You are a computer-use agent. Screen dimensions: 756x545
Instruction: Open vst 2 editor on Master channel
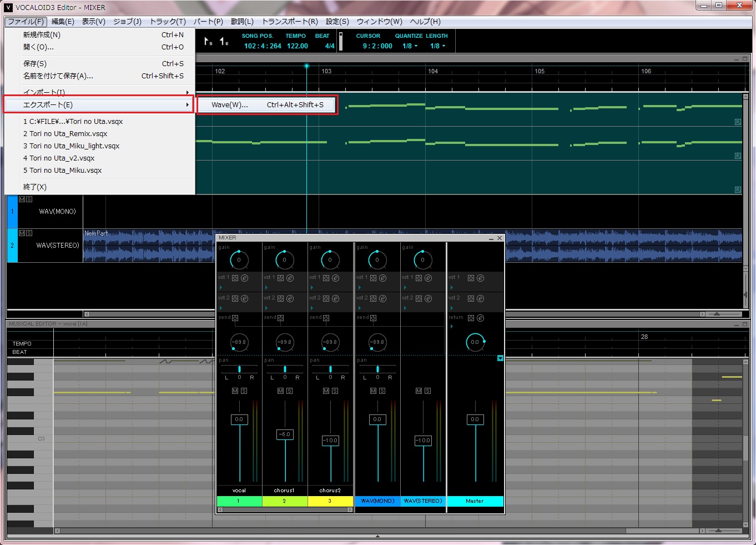(480, 298)
